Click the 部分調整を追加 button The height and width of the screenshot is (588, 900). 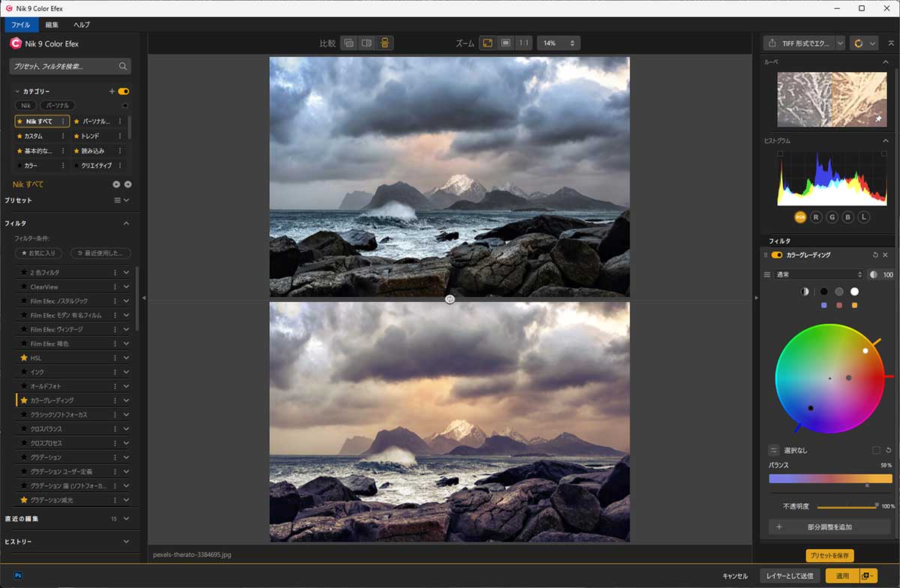(x=829, y=526)
